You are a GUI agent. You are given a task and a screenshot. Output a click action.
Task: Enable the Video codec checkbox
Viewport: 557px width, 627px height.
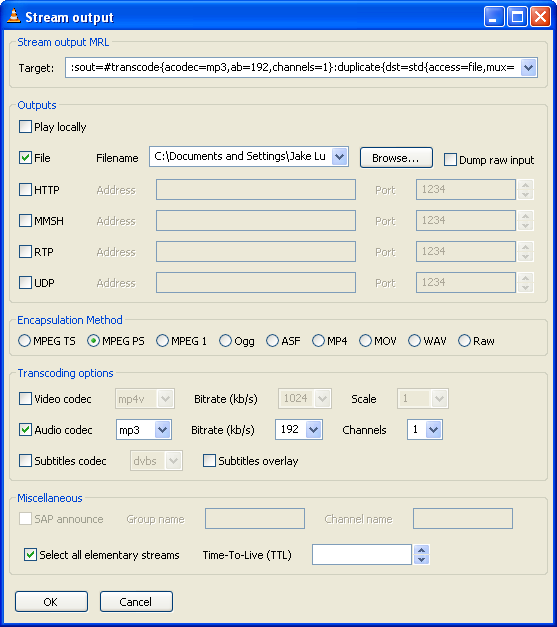coord(25,399)
